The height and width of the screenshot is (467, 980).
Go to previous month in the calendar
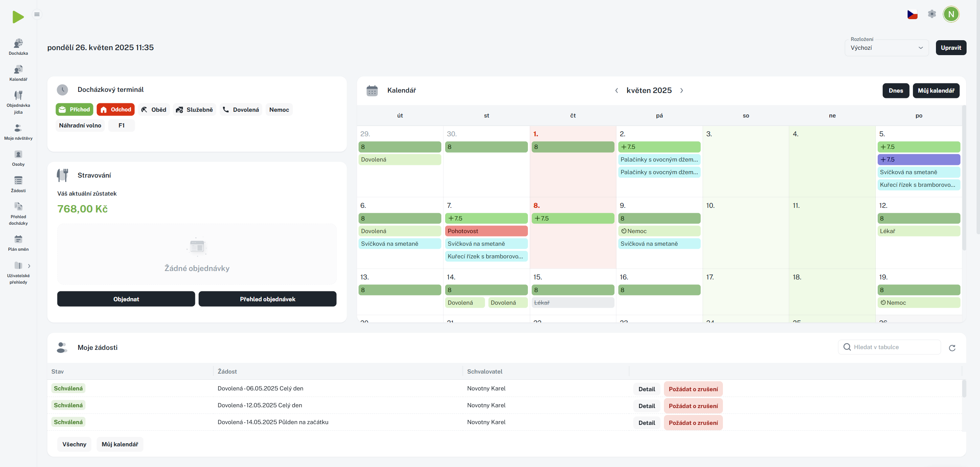pyautogui.click(x=616, y=91)
